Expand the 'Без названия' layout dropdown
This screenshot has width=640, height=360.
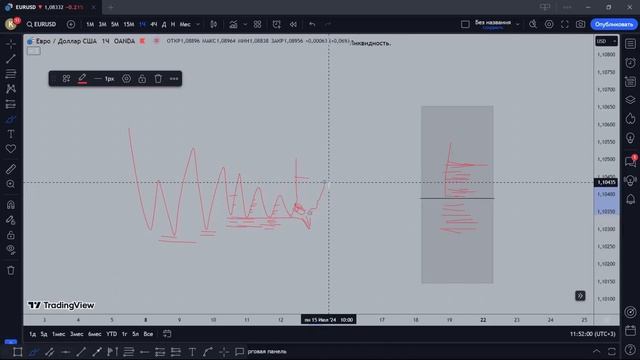(518, 24)
